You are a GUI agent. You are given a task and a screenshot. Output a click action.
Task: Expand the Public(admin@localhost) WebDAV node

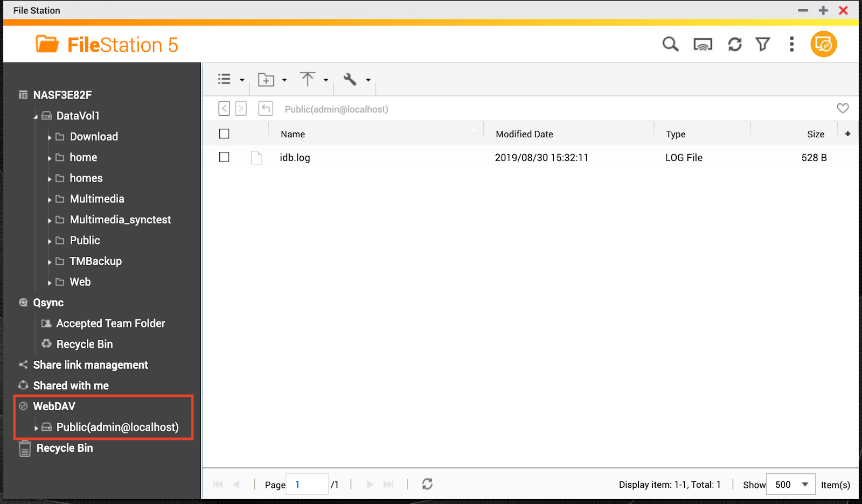tap(36, 428)
